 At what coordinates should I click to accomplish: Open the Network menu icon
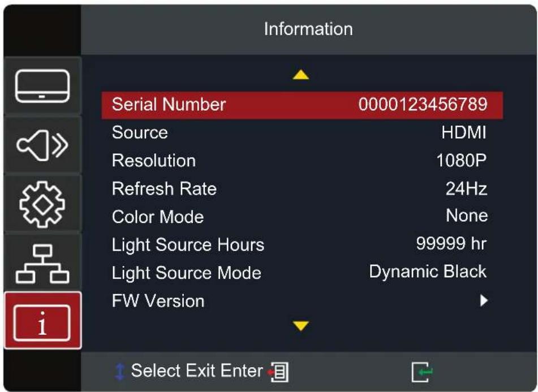42,264
